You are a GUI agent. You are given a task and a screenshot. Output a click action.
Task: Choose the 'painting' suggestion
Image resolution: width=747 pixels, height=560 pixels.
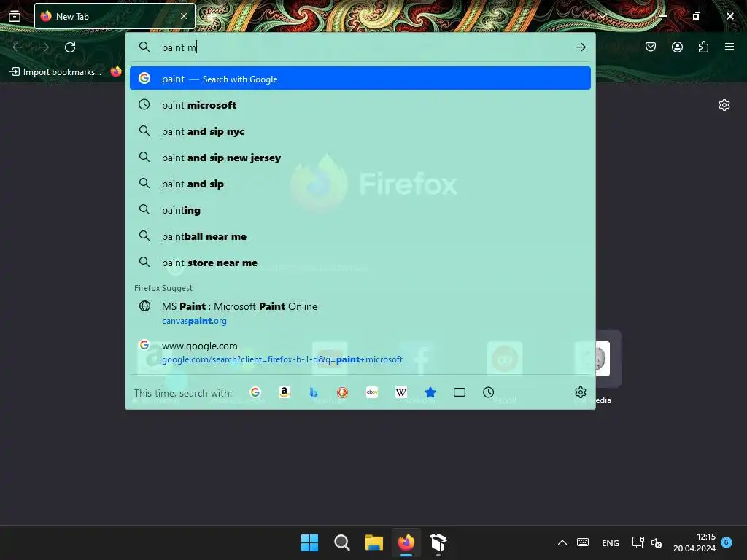[x=360, y=209]
